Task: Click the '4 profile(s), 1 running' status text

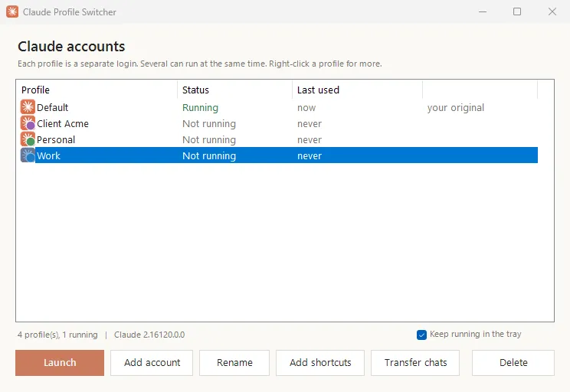Action: (57, 335)
